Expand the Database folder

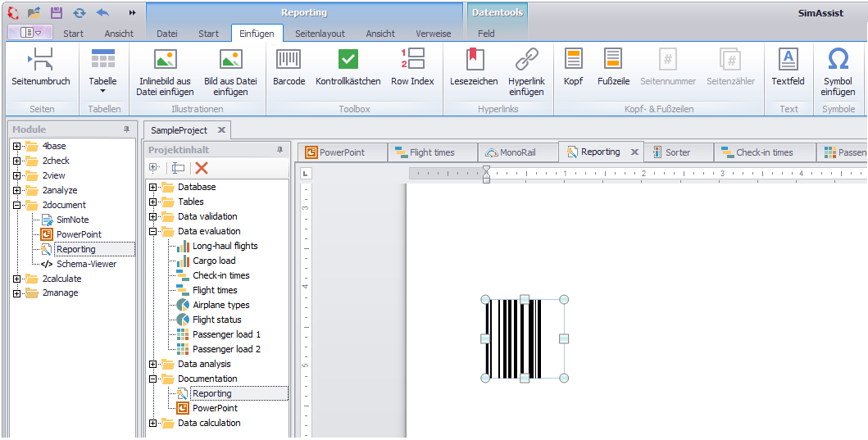coord(152,187)
